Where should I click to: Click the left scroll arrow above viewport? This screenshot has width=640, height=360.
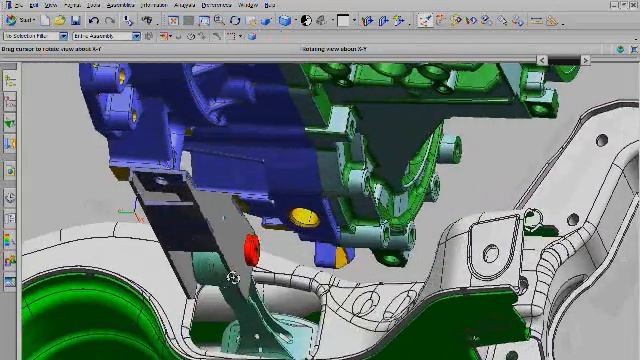542,60
